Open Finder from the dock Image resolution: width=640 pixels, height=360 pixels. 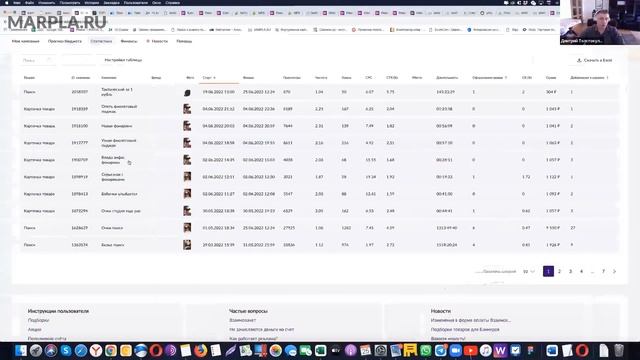(x=21, y=351)
